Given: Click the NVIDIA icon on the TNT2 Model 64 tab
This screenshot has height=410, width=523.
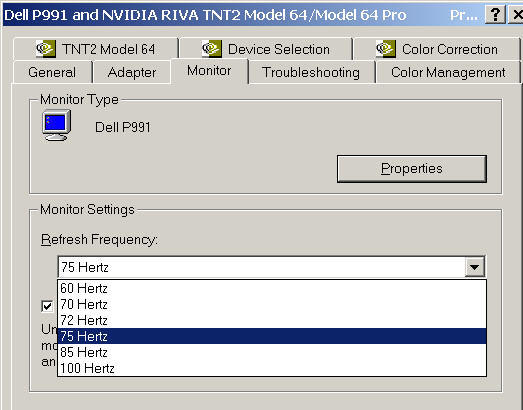Looking at the screenshot, I should point(46,49).
